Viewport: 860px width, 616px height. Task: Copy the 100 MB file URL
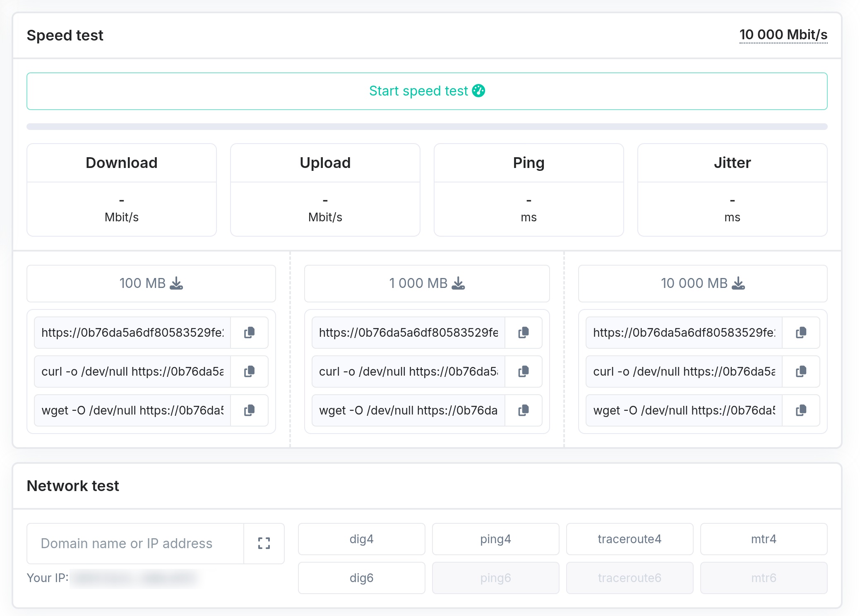(x=249, y=333)
